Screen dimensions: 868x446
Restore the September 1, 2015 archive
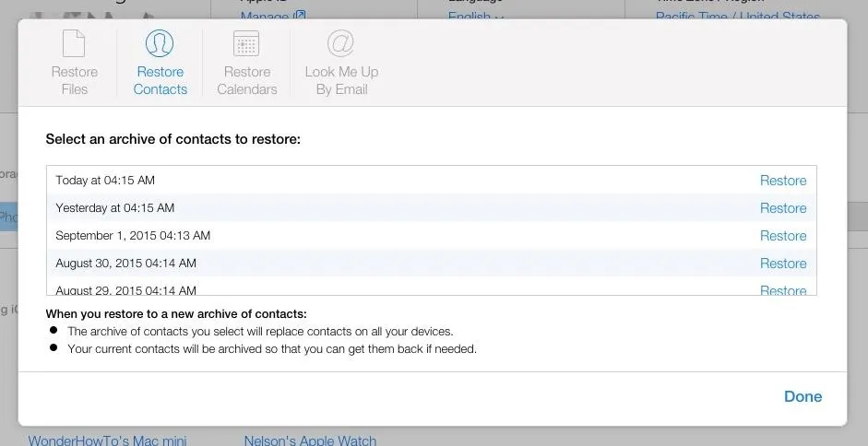click(782, 236)
